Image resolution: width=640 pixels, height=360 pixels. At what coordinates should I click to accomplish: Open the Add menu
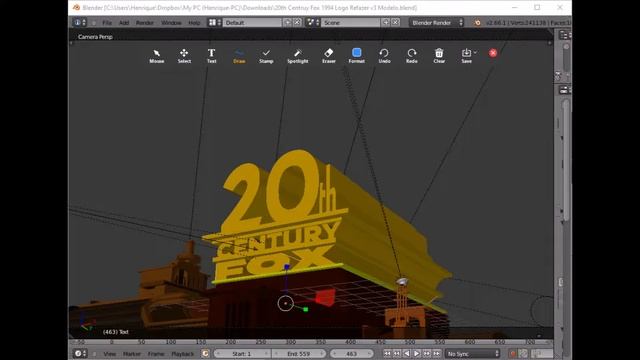[124, 23]
